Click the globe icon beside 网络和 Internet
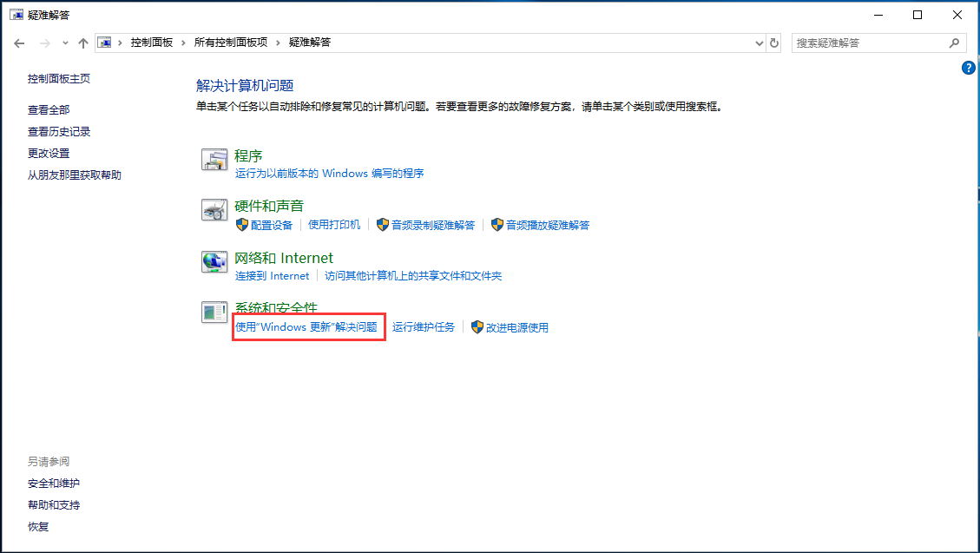This screenshot has height=553, width=980. coord(214,263)
